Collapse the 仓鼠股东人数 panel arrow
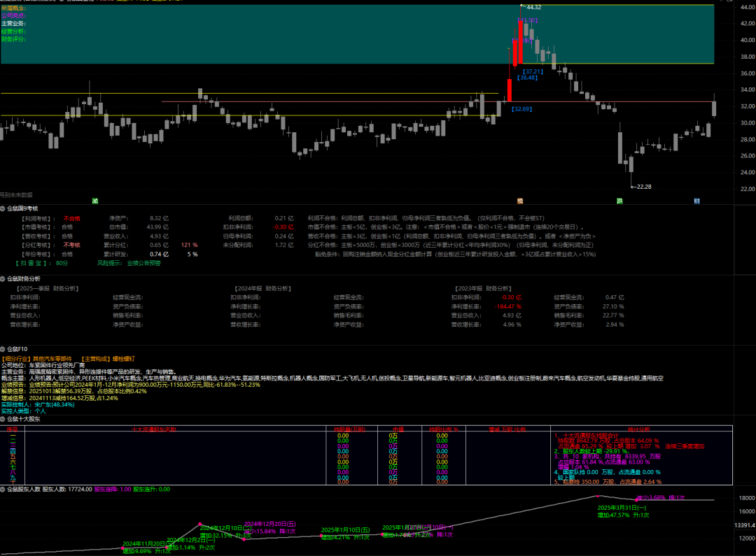756x556 pixels. [2, 489]
